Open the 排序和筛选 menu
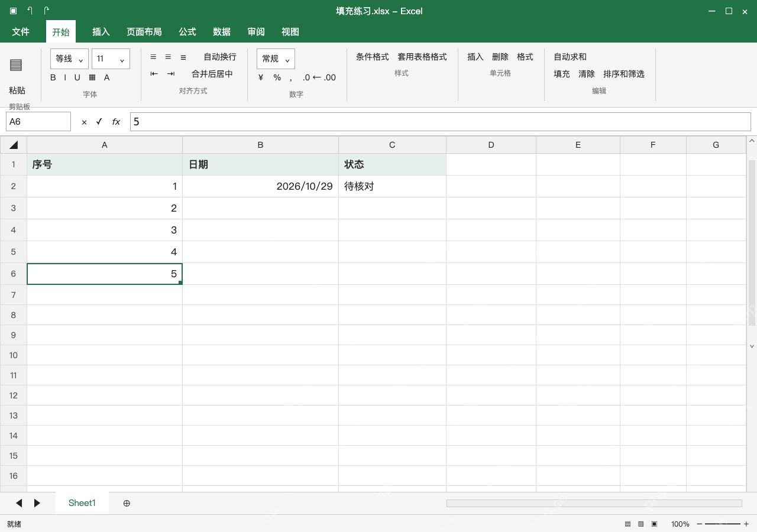This screenshot has height=532, width=757. pos(624,74)
